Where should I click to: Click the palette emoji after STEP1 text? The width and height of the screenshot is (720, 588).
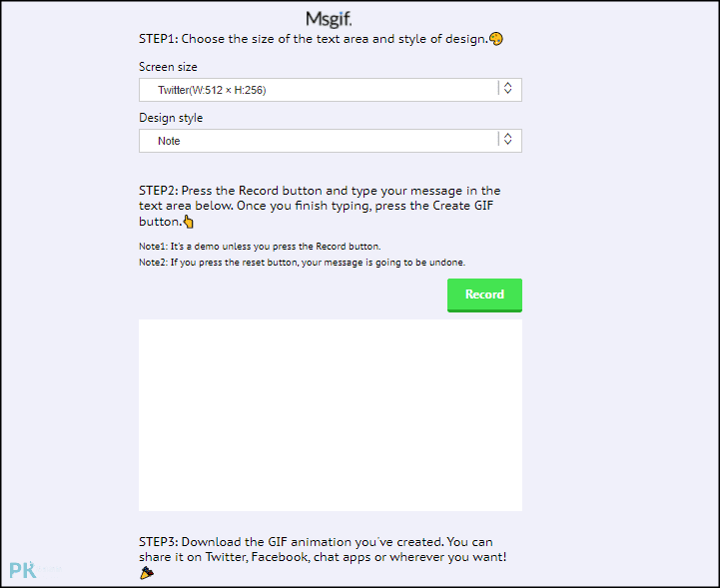(x=496, y=39)
